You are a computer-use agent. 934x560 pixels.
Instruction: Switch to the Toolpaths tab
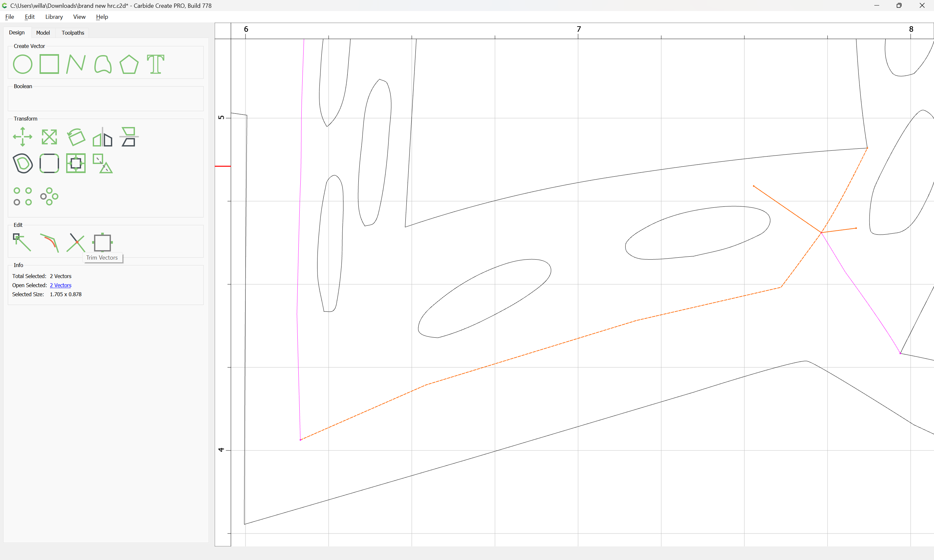(x=73, y=33)
